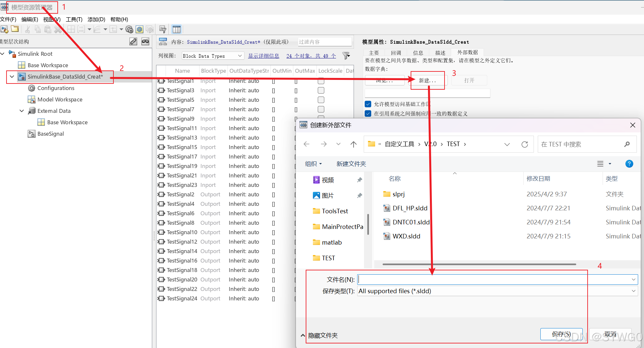This screenshot has height=348, width=644.
Task: Click the add Simulink model toolbar icon
Action: [4, 29]
